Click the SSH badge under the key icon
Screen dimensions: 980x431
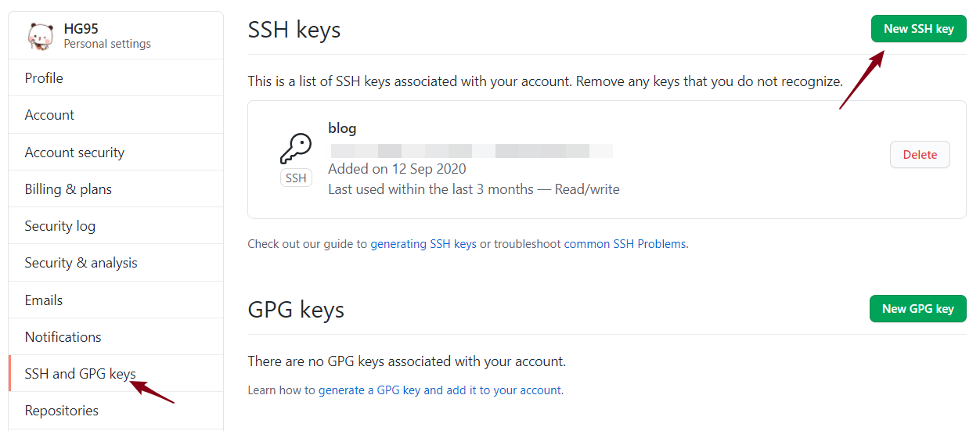tap(296, 178)
